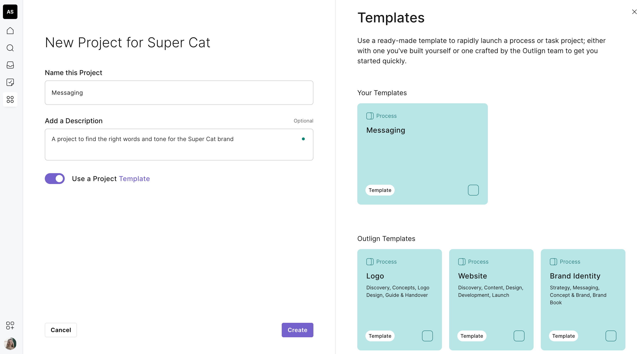Click the project name input field
The width and height of the screenshot is (644, 354).
coord(179,93)
